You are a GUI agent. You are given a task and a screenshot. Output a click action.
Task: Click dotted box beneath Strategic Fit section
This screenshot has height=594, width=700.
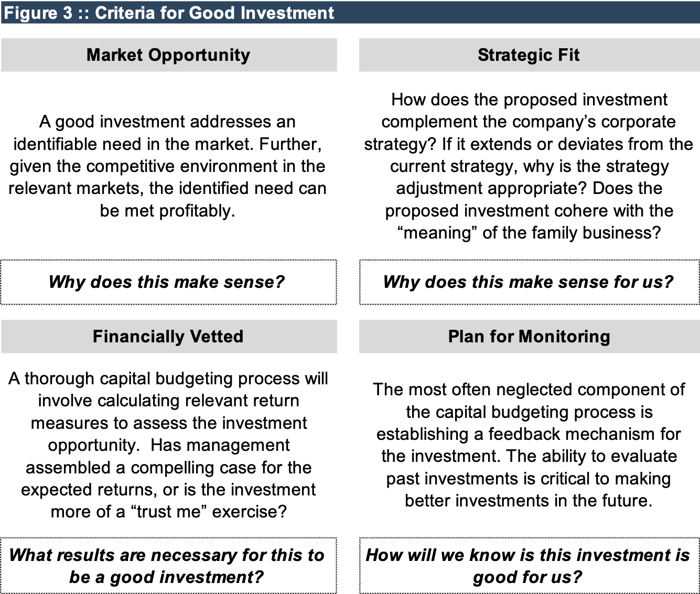(529, 282)
